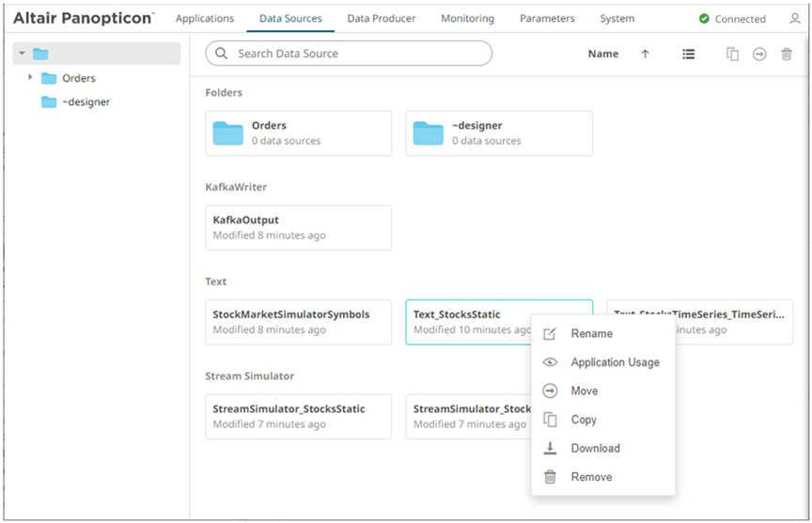Click the copy icon in top toolbar
The width and height of the screenshot is (812, 523).
pos(733,54)
